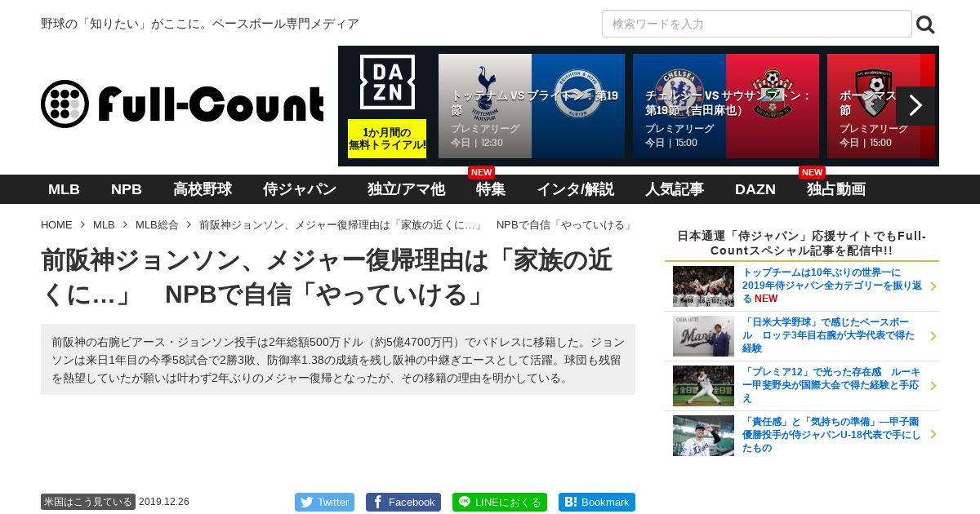Click chevron next to 責任感 article

pos(933,435)
